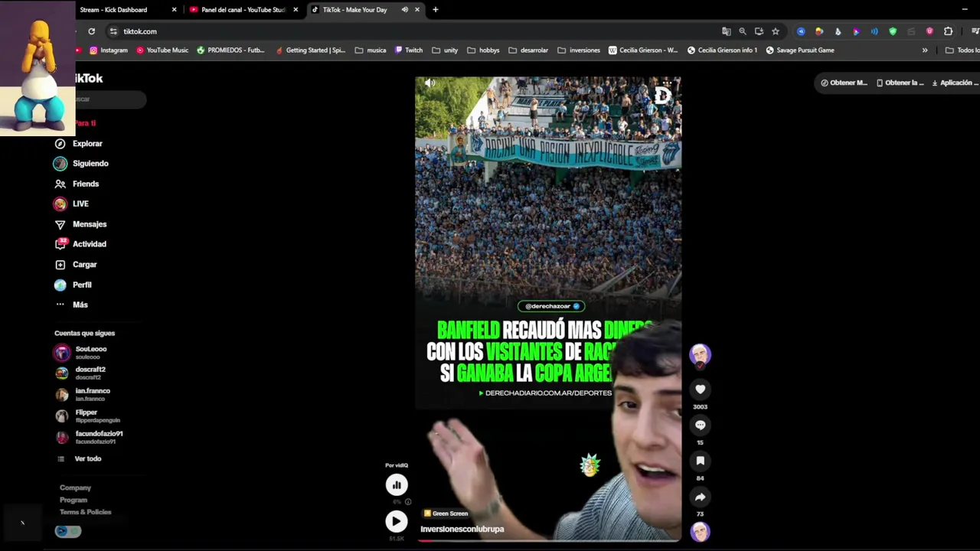Open Mensajes inbox
980x551 pixels.
pos(80,224)
